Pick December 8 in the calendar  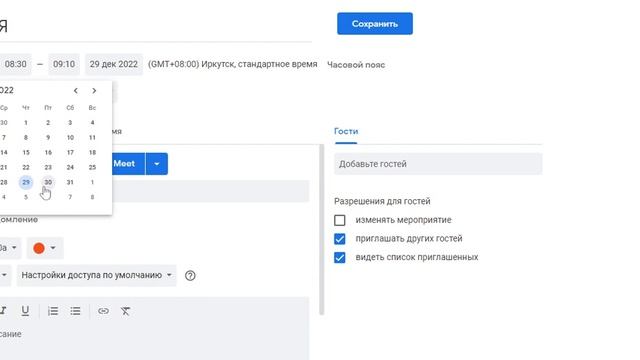pos(26,138)
